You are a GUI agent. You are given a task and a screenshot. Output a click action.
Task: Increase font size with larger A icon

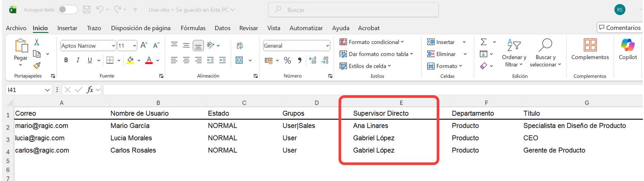tap(144, 46)
